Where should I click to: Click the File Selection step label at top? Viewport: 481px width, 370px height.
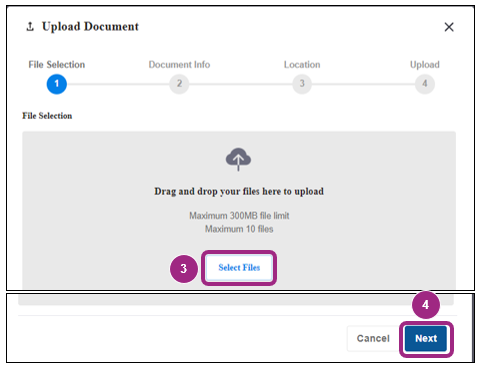click(57, 65)
